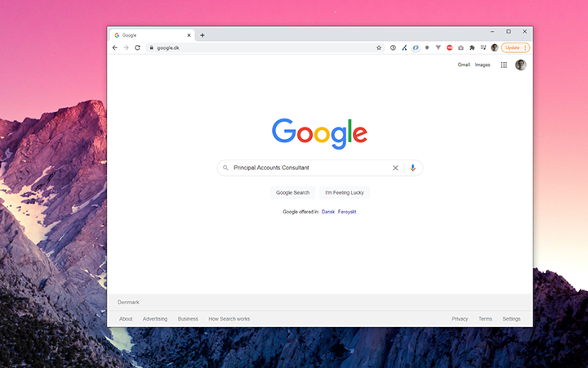The height and width of the screenshot is (368, 588).
Task: Click the google.dk address bar
Action: click(x=265, y=47)
